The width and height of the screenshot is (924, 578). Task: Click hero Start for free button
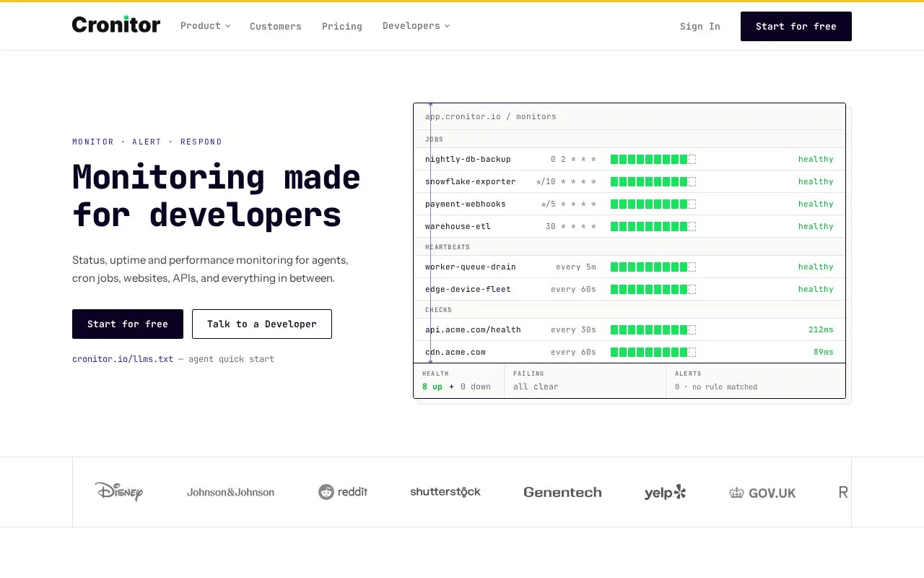click(128, 324)
